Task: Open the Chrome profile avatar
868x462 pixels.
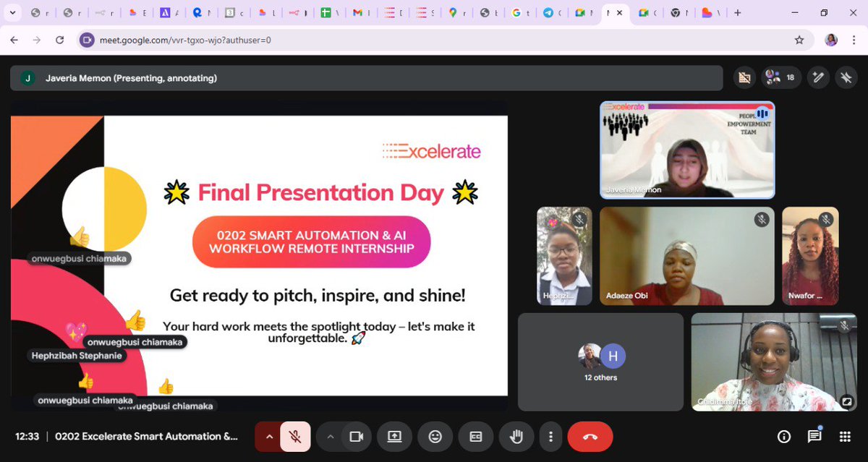Action: coord(831,40)
